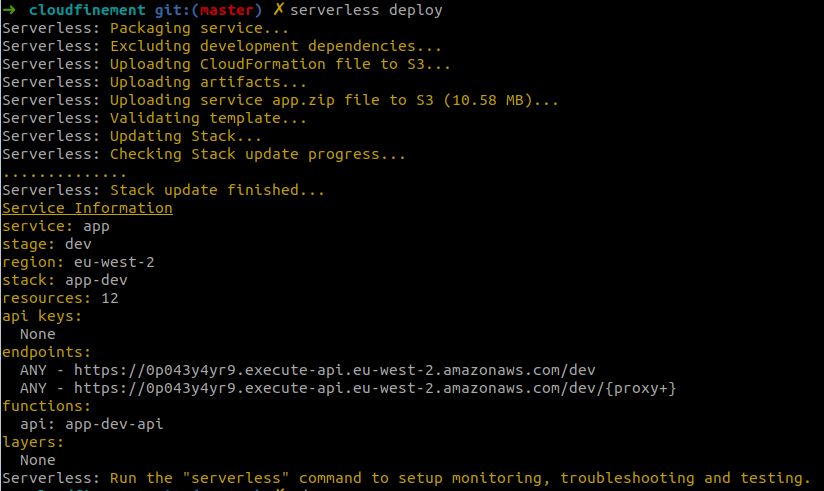Click the 'None' under layers
824x491 pixels.
click(38, 461)
